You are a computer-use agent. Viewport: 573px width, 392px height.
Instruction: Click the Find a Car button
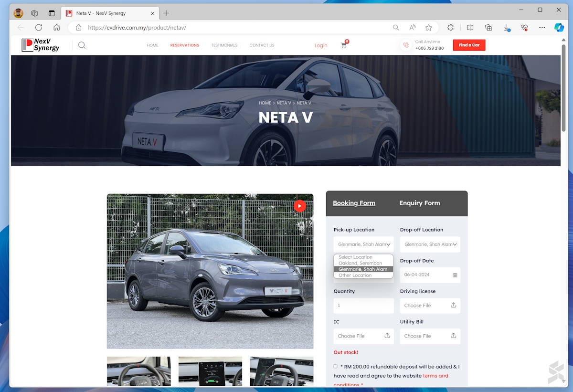(469, 45)
